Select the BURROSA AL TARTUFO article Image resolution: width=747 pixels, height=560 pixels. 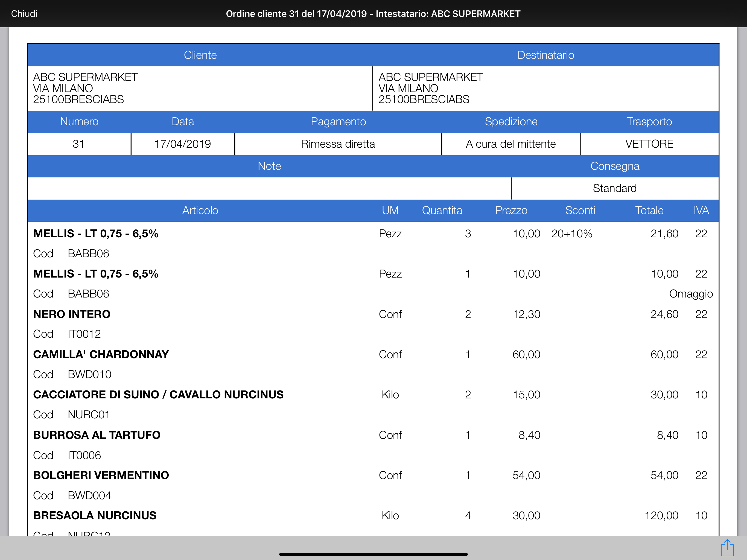97,435
